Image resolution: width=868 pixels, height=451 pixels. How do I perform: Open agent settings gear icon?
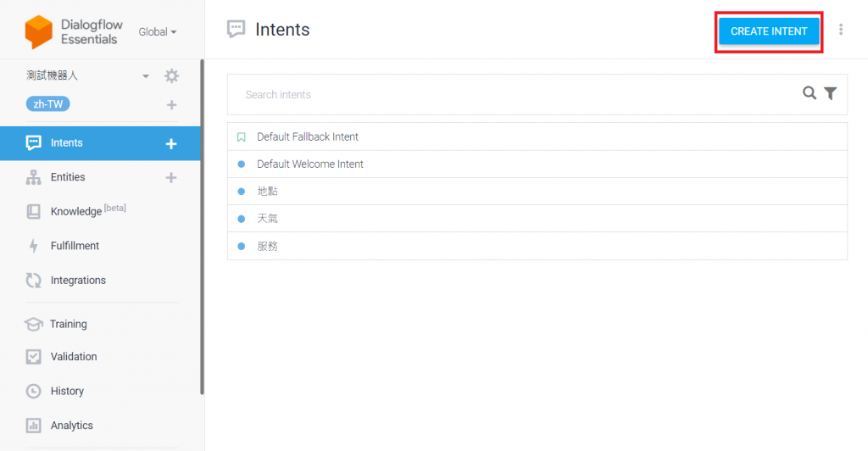pyautogui.click(x=171, y=75)
